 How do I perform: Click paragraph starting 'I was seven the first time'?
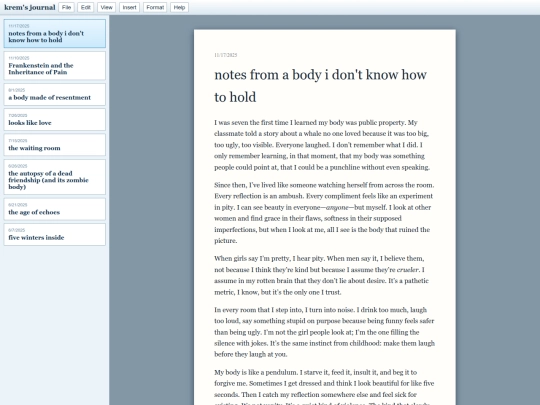tap(322, 145)
